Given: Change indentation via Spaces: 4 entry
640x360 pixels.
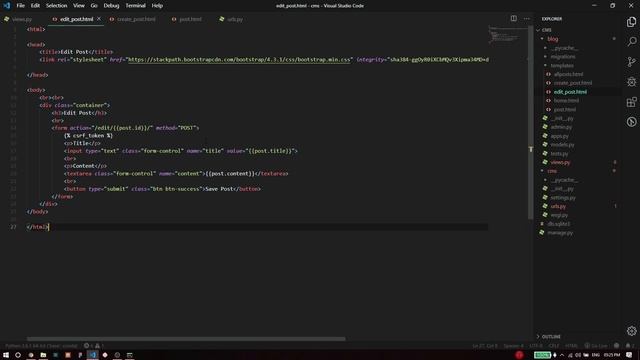Looking at the screenshot, I should 513,346.
